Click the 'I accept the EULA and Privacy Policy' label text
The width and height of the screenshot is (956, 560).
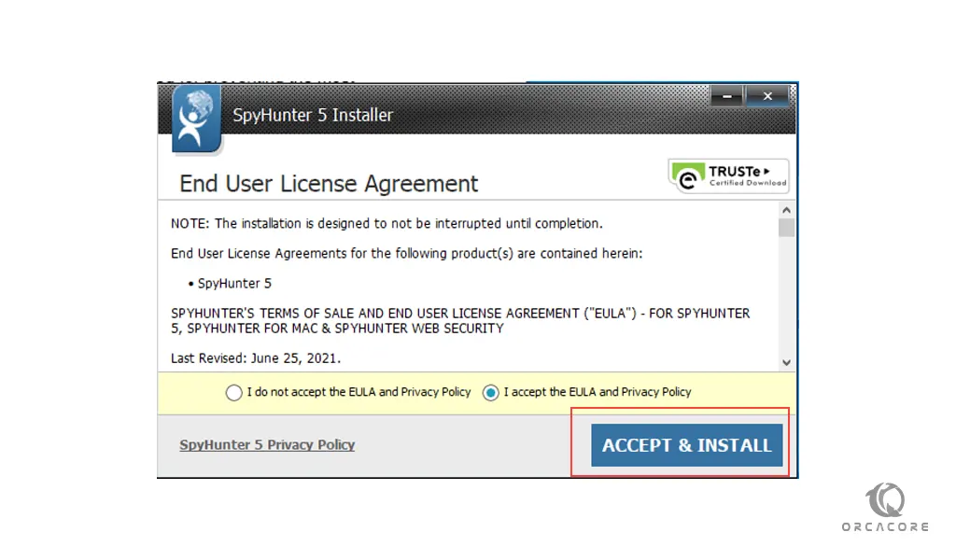(x=597, y=392)
